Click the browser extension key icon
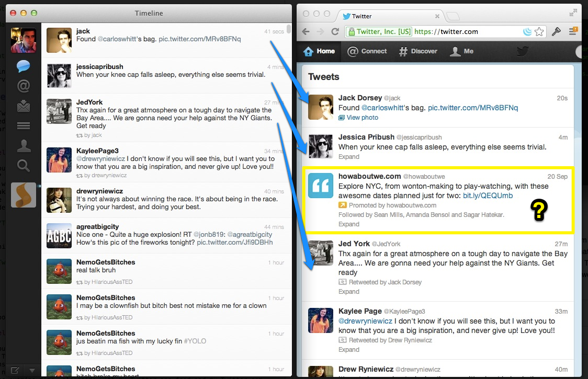 point(556,31)
